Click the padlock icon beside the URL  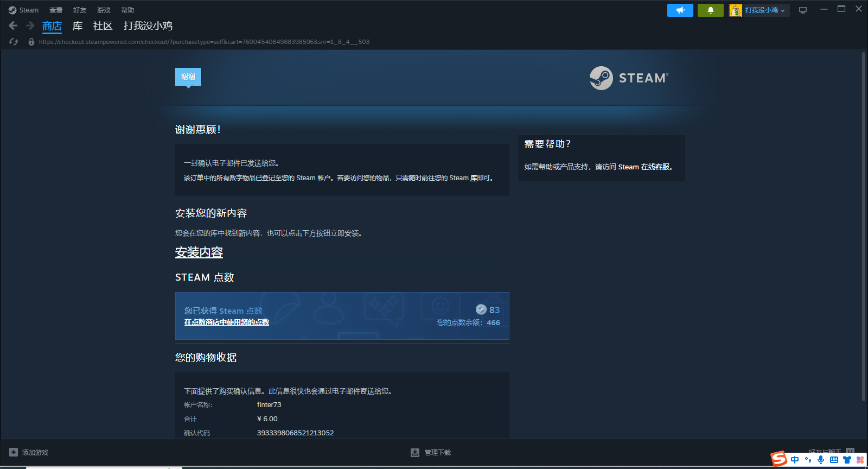pyautogui.click(x=31, y=42)
